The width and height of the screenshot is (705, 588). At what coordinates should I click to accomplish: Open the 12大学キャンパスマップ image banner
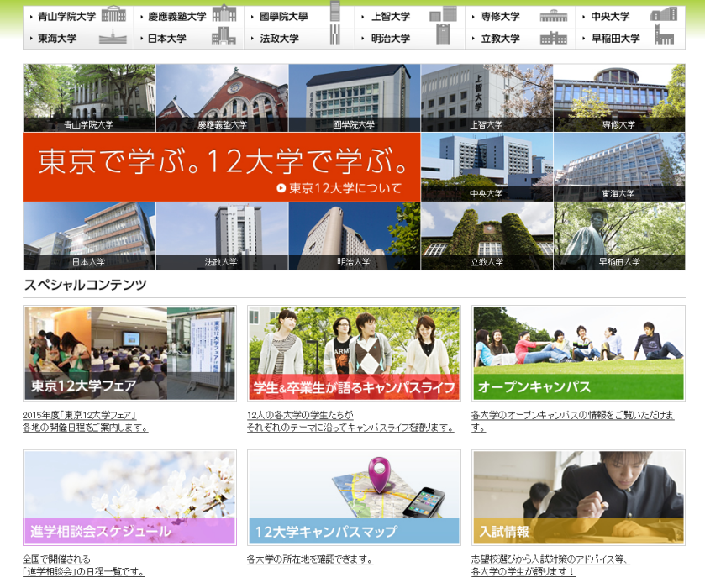[354, 497]
